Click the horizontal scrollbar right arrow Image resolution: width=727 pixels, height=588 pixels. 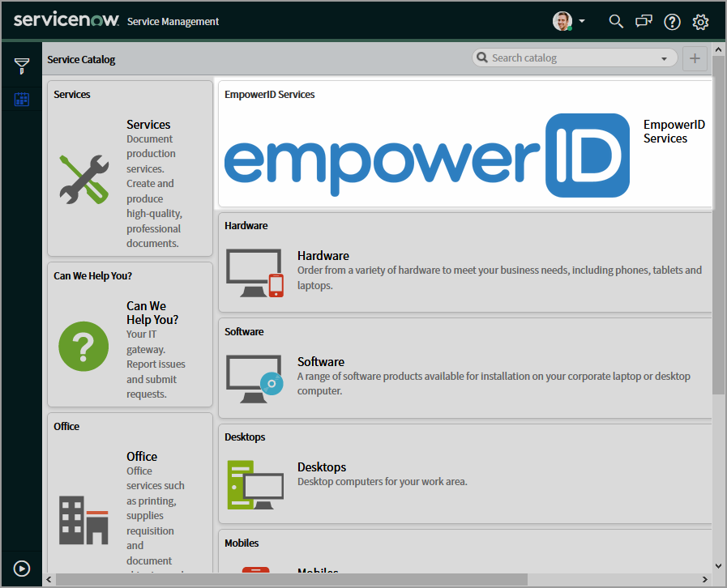click(705, 579)
